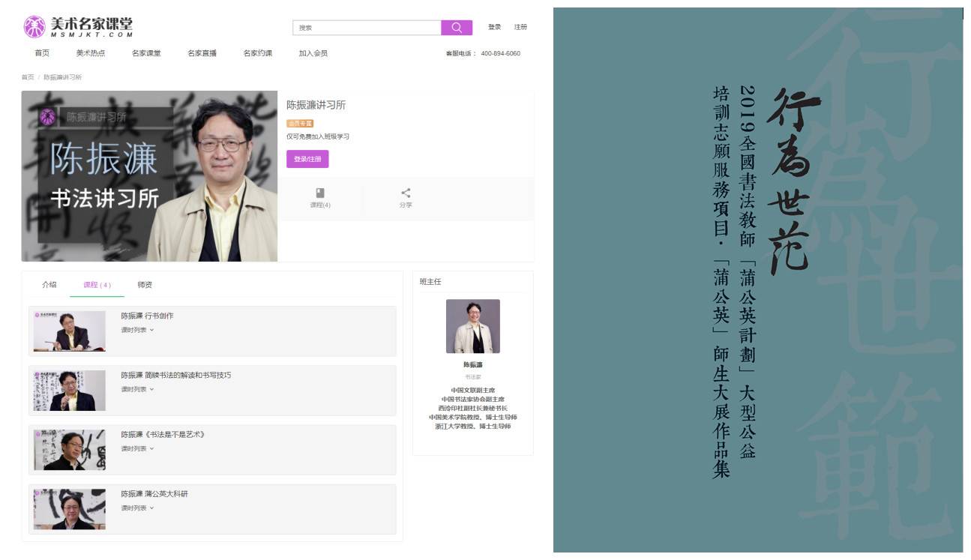The image size is (971, 560).
Task: Click the title 陈振濂 蒲公英大科研
Action: point(155,494)
